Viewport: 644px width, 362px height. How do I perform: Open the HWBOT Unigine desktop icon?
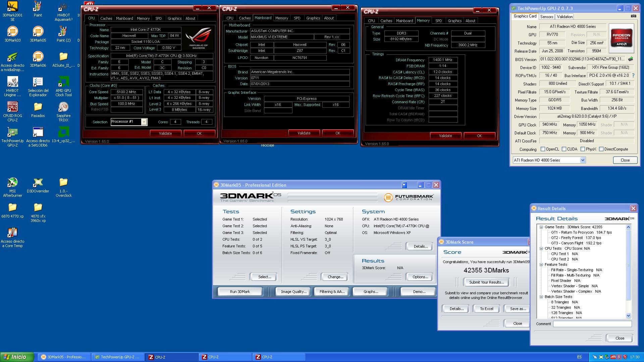pos(12,86)
